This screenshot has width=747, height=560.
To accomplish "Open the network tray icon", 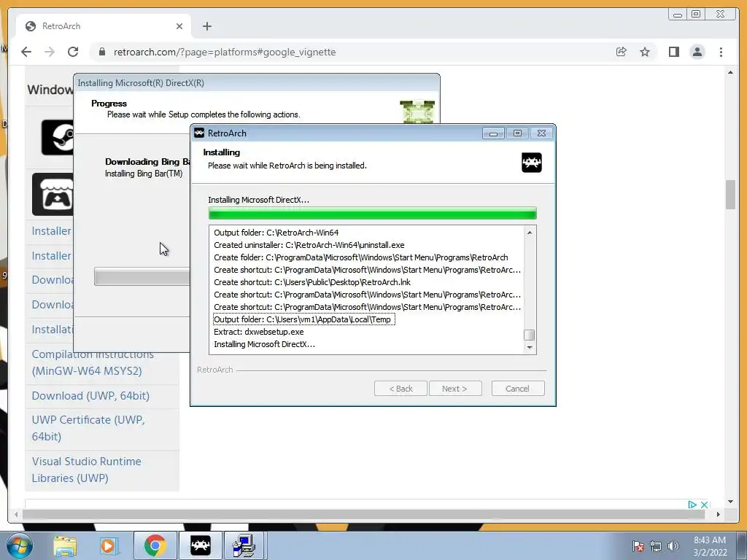I will pyautogui.click(x=656, y=546).
